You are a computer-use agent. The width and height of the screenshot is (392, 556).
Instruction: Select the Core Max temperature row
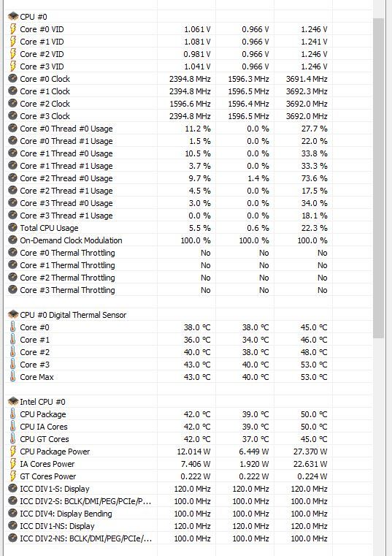[188, 376]
